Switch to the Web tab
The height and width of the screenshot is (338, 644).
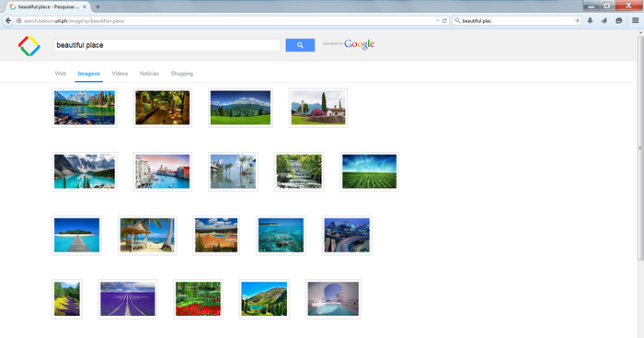[x=61, y=74]
